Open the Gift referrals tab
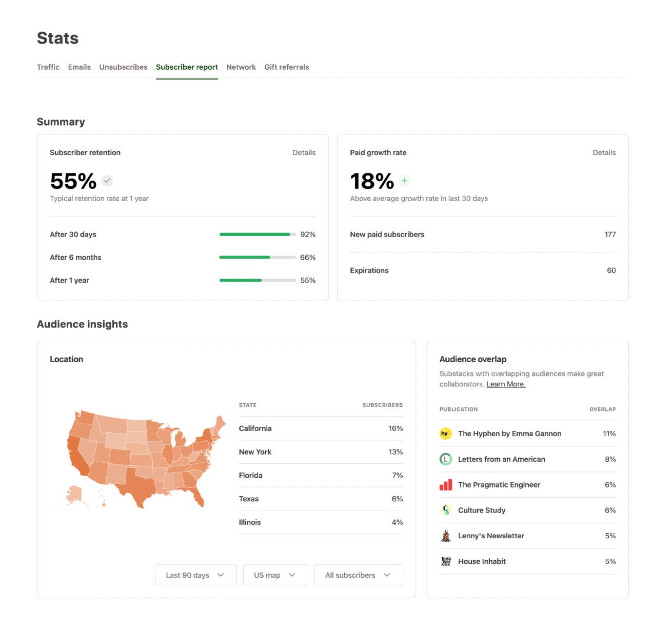Viewport: 672px width, 627px height. click(286, 67)
